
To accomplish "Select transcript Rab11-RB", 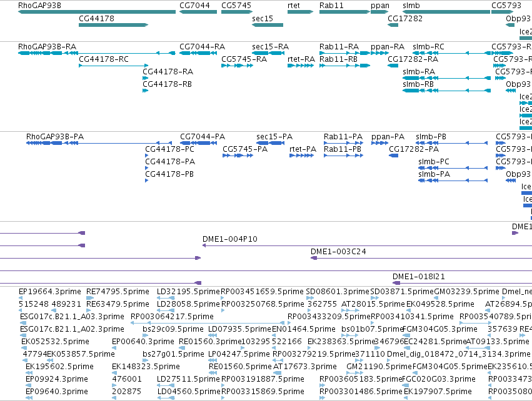I will (344, 66).
